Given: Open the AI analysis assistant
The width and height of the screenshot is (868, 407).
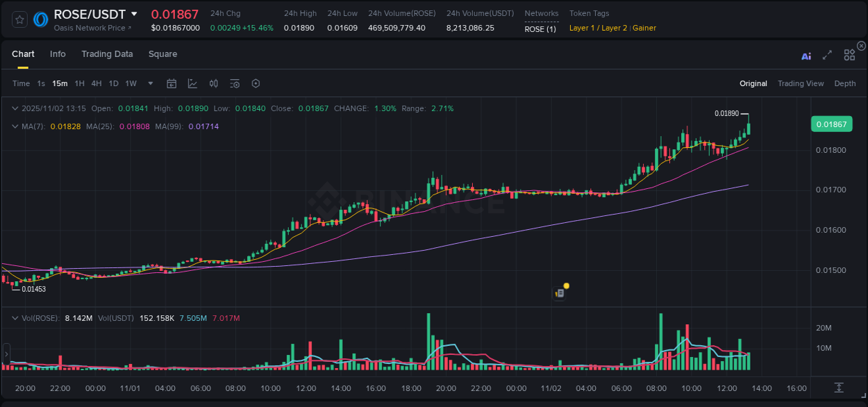Looking at the screenshot, I should click(806, 56).
